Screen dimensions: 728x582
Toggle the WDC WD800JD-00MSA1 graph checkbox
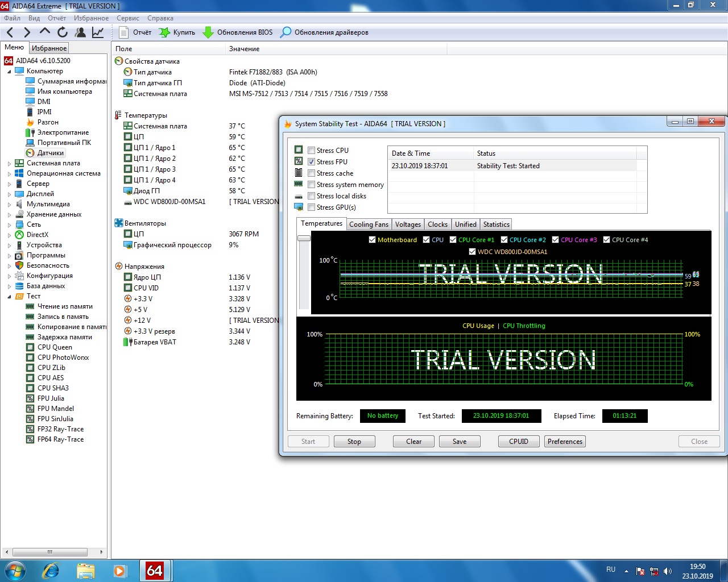(472, 252)
